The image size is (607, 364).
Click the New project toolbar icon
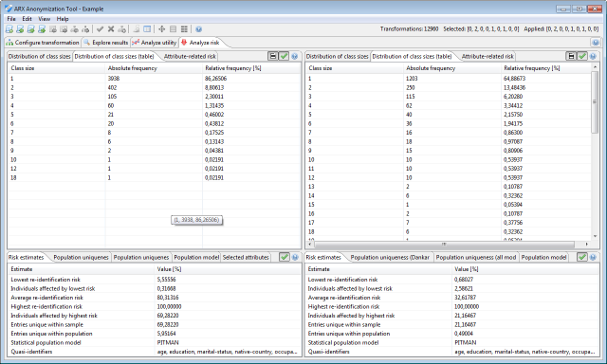click(x=9, y=29)
